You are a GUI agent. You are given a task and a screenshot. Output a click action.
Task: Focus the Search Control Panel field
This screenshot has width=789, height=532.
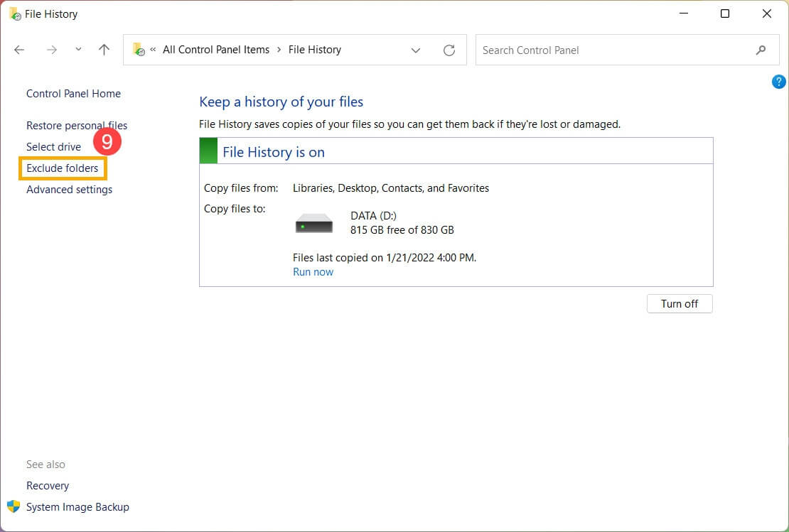pos(611,50)
